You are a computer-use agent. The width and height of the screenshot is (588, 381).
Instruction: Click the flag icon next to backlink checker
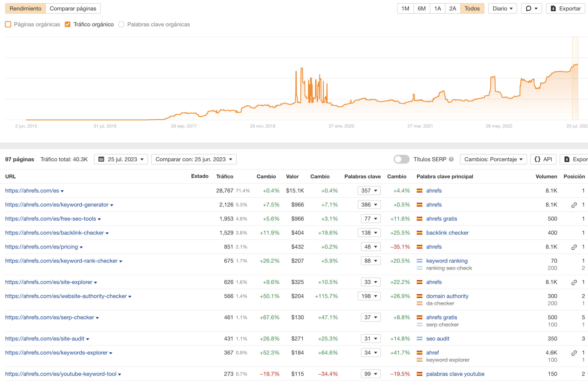pos(419,232)
